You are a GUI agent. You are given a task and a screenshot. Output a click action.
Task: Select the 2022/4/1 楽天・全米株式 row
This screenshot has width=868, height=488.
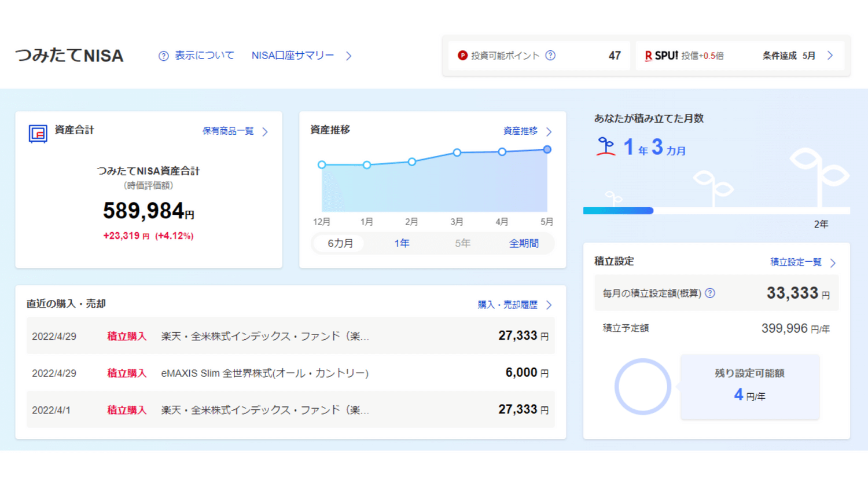290,410
